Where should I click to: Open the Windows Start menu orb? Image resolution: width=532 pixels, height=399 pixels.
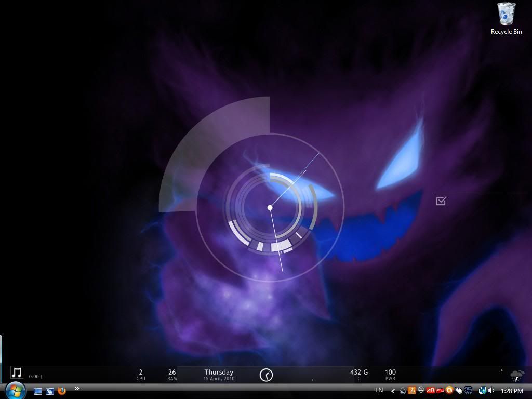(x=16, y=390)
